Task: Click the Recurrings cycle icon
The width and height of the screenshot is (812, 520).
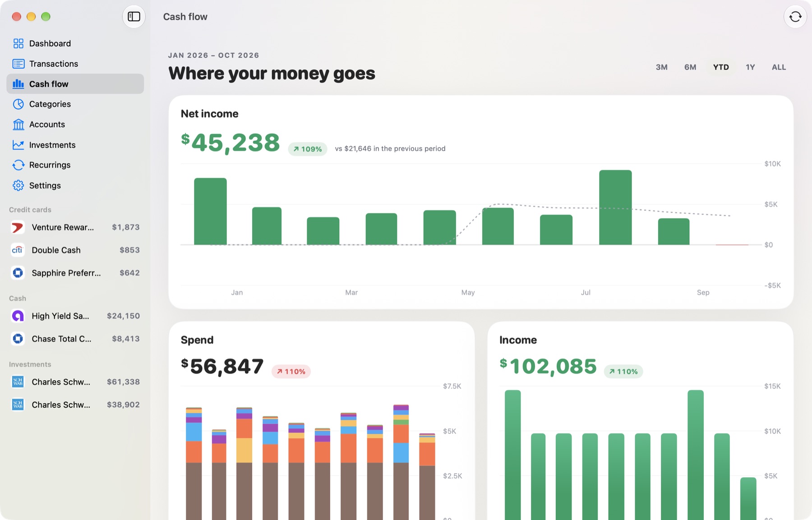Action: (18, 165)
